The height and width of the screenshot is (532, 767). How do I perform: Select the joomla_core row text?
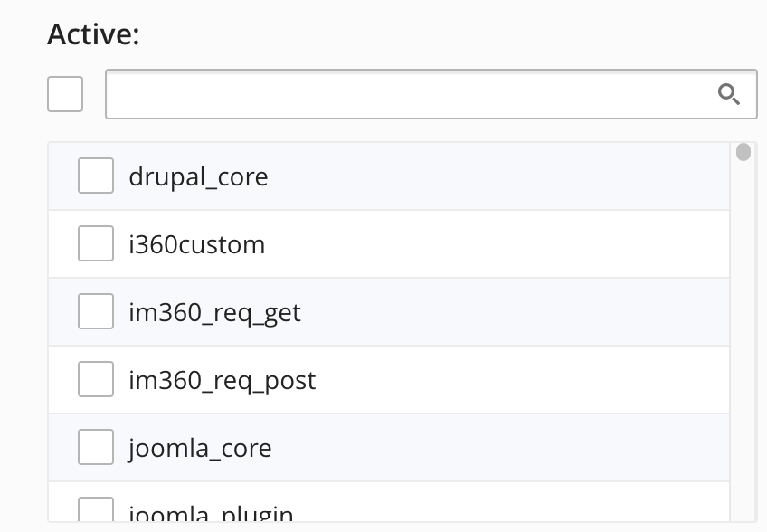200,448
